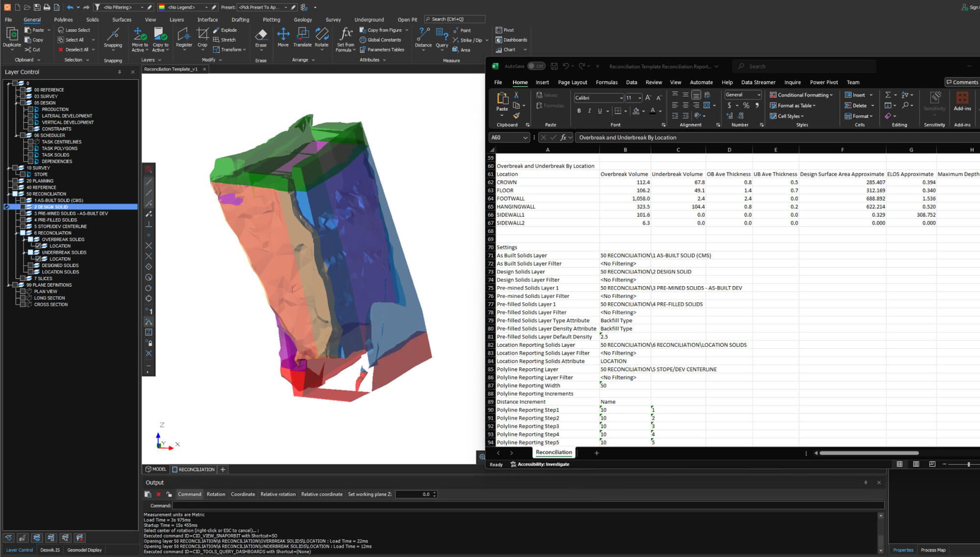This screenshot has height=557, width=980.
Task: Activate the Translate tool
Action: [x=302, y=38]
